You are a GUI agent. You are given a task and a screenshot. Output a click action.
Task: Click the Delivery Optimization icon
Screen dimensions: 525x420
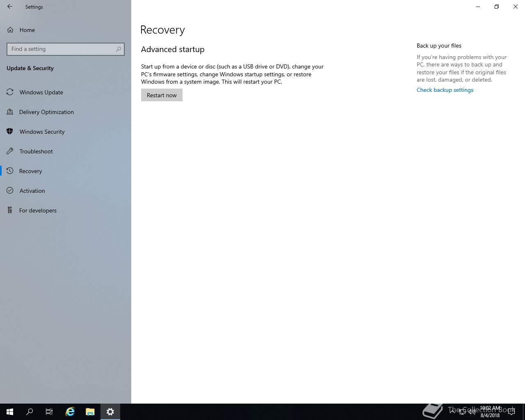pos(10,112)
